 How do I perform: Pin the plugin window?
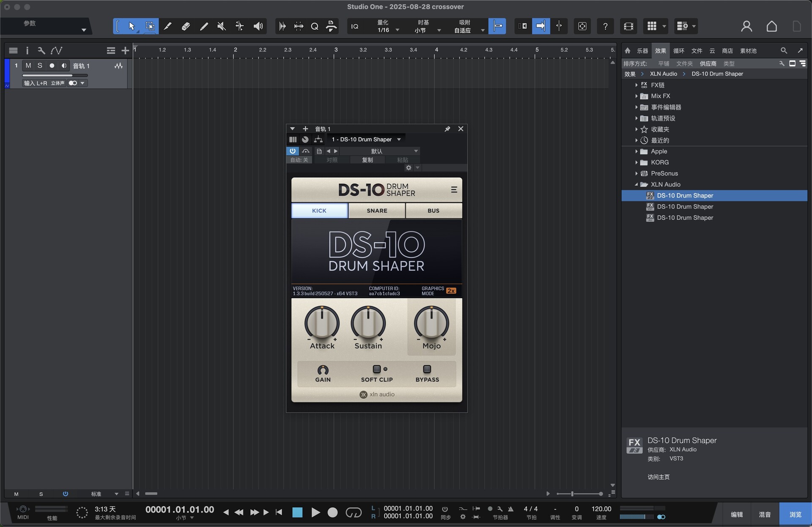(447, 129)
